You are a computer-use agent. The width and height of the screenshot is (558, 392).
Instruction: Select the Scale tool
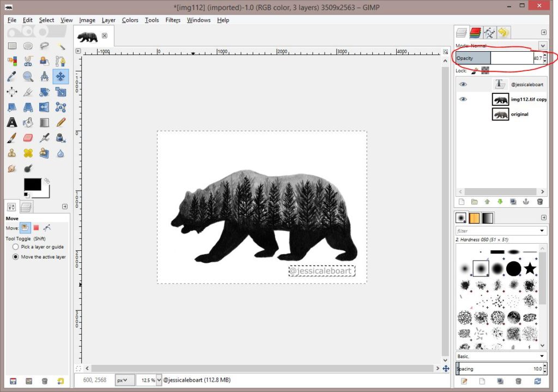tap(61, 92)
